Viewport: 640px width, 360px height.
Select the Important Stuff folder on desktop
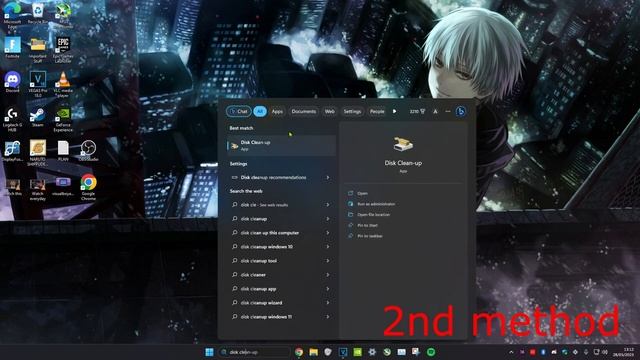pos(38,50)
